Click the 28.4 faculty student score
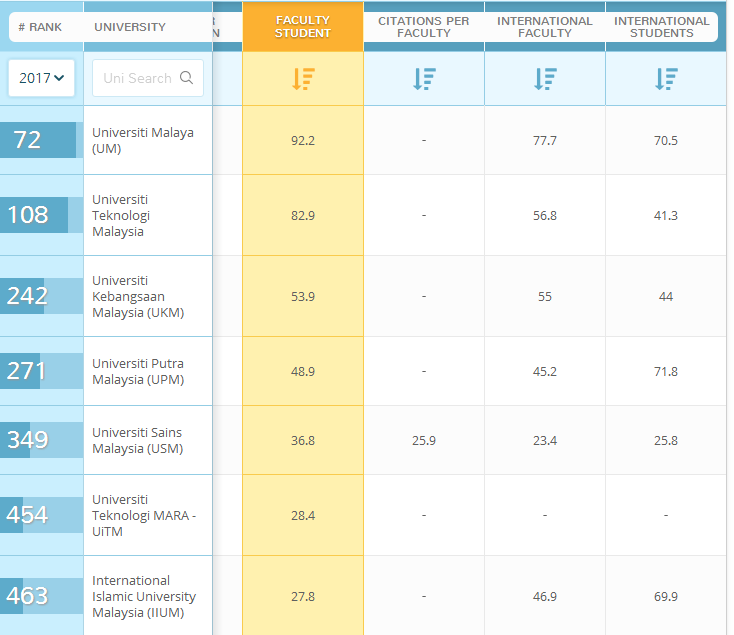The height and width of the screenshot is (635, 734). click(303, 515)
